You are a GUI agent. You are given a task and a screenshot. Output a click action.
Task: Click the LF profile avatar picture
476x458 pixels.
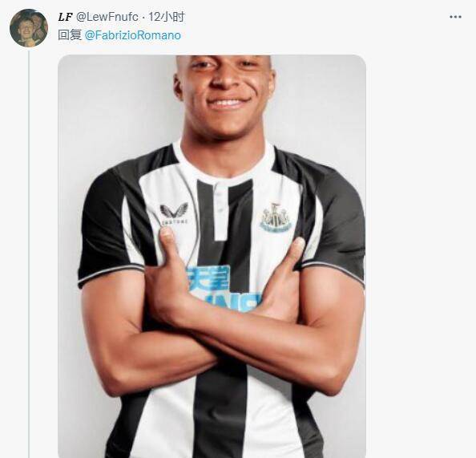tap(29, 28)
